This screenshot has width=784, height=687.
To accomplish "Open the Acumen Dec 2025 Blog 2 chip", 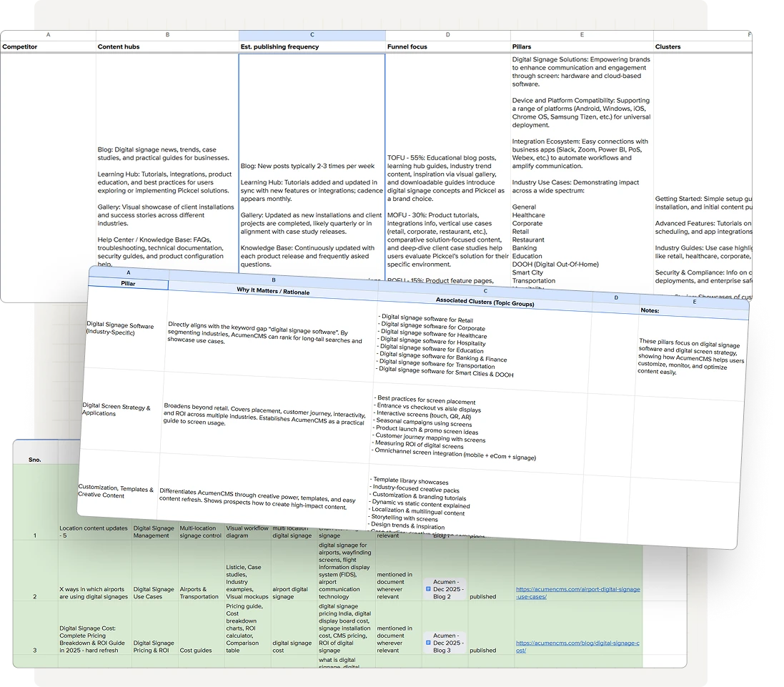I will pyautogui.click(x=447, y=589).
